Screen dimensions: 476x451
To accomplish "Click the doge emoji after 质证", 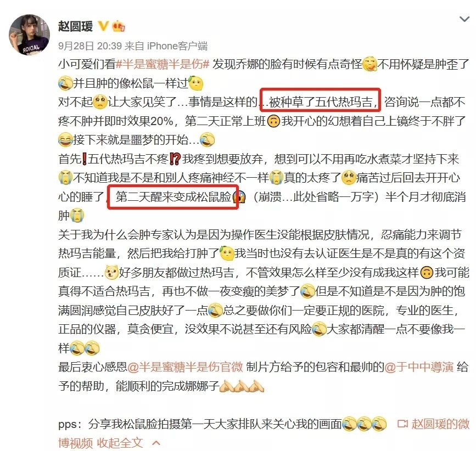I will point(111,272).
